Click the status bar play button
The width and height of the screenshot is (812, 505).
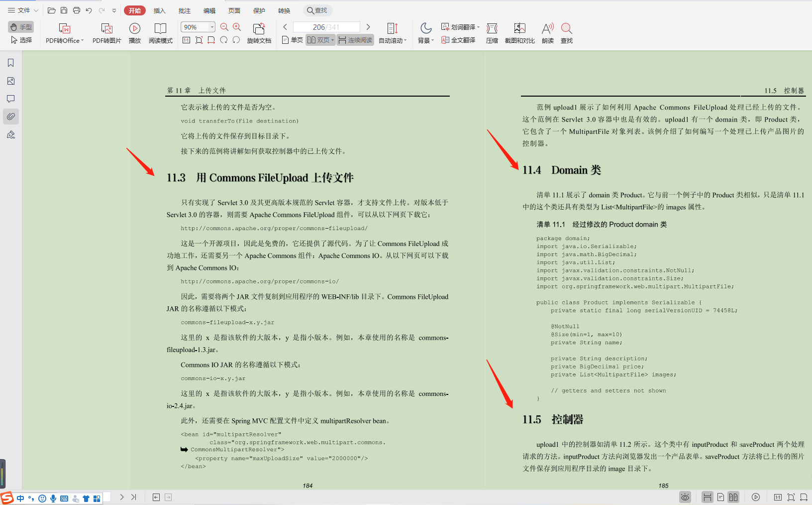tap(756, 497)
